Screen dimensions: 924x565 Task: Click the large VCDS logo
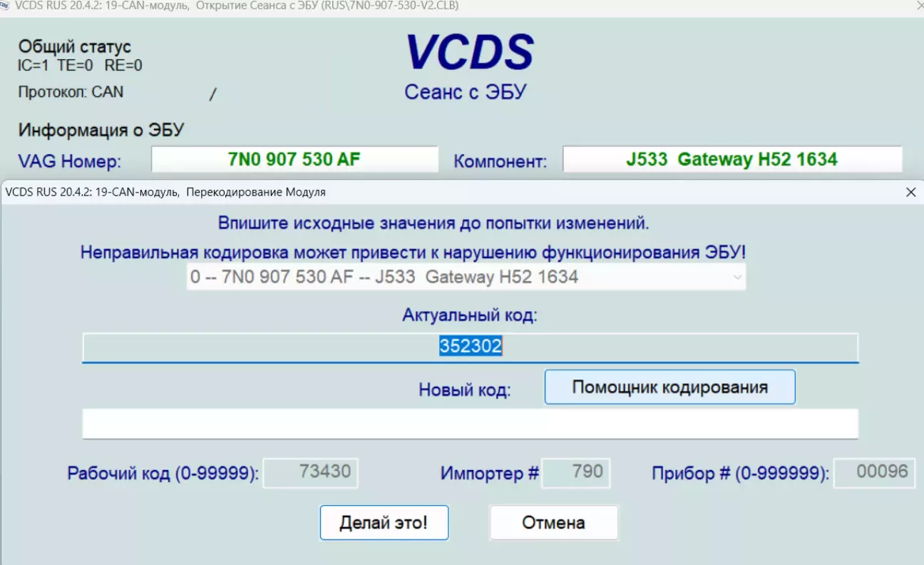pos(469,52)
